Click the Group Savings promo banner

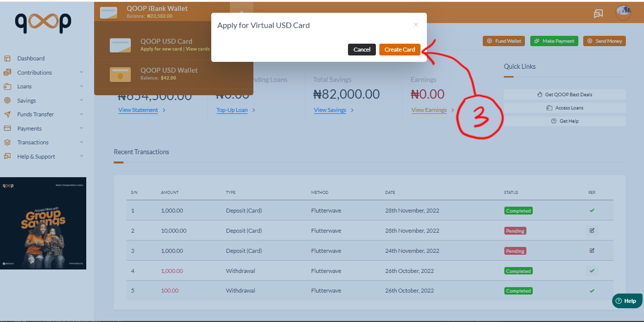[x=43, y=223]
